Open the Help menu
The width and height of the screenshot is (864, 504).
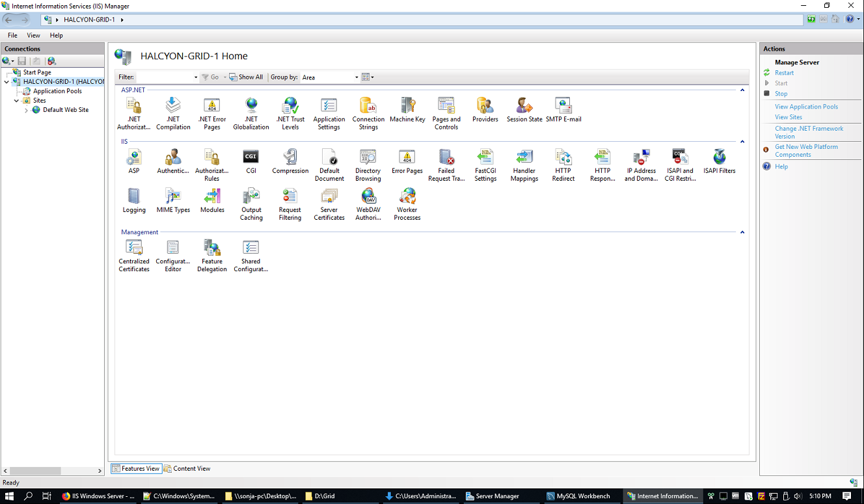coord(57,35)
